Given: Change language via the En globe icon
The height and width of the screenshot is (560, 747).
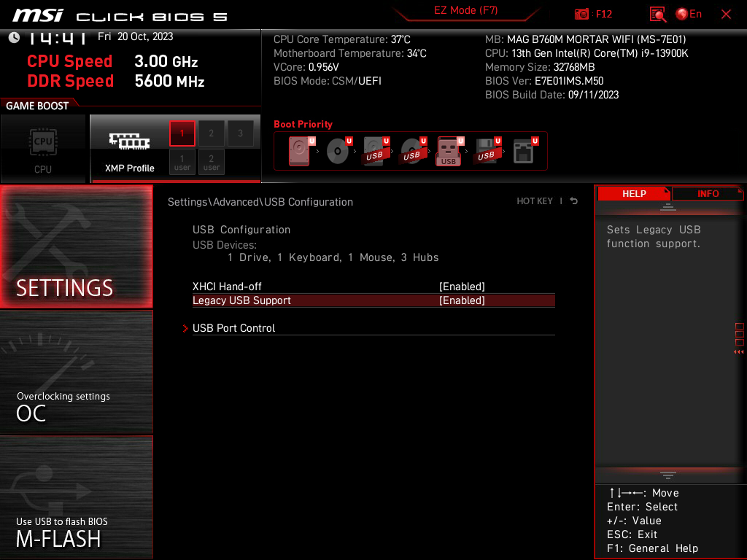Looking at the screenshot, I should [x=689, y=15].
